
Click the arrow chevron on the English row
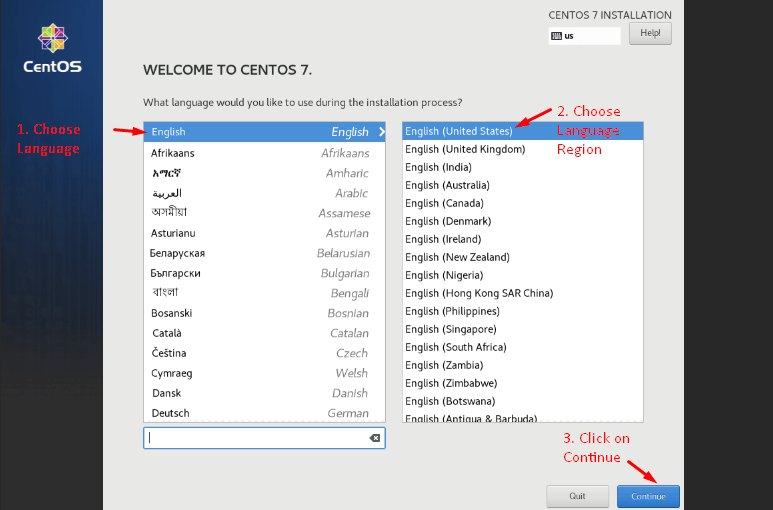point(381,132)
